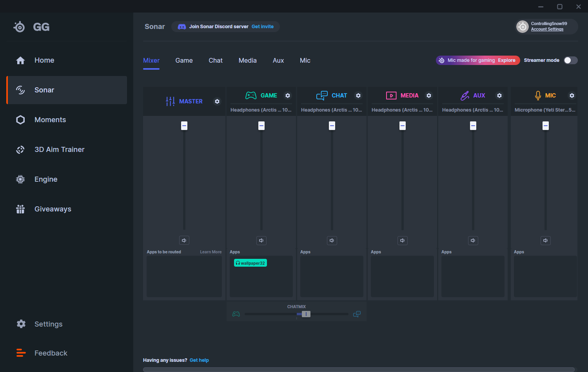Switch to the Aux tab
Screen dimensions: 588x372
pyautogui.click(x=278, y=61)
